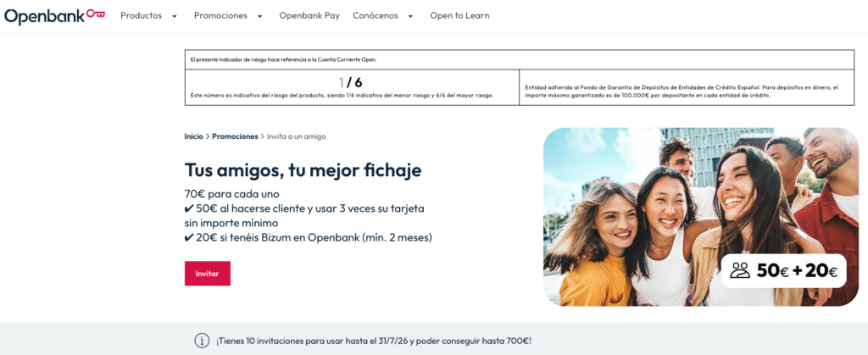Click the Promociones breadcrumb link
This screenshot has width=868, height=355.
235,136
